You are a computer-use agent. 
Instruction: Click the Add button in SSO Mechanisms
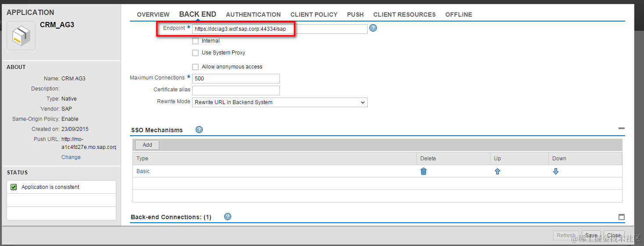click(147, 145)
